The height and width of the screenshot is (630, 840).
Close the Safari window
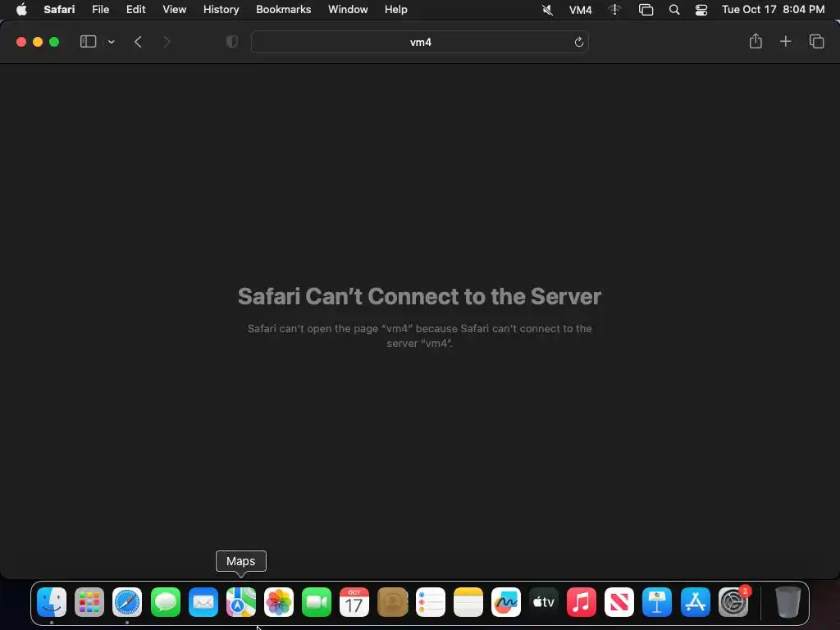[x=21, y=42]
